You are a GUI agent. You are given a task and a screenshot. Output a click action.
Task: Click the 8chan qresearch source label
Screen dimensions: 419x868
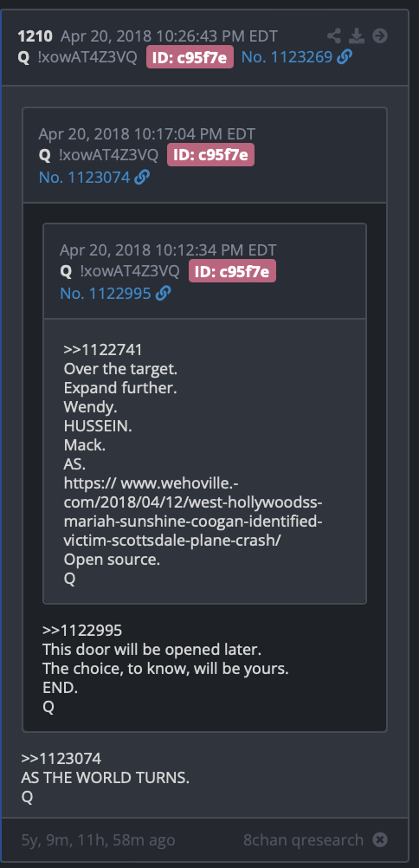pos(303,839)
